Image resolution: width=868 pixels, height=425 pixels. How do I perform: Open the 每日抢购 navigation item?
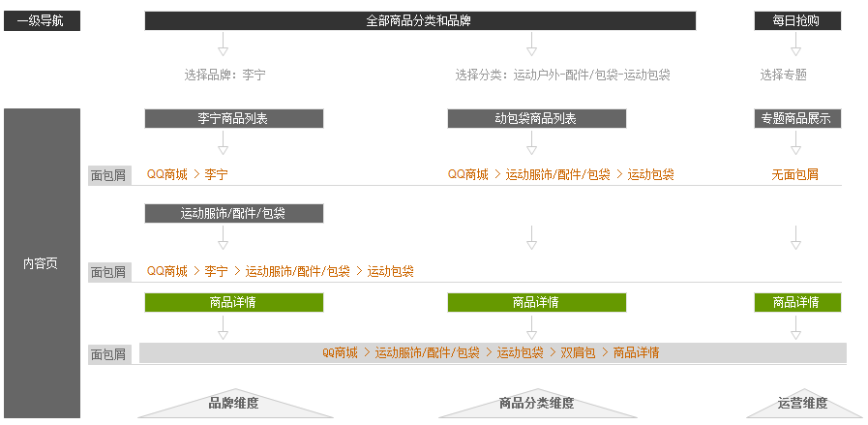point(797,21)
